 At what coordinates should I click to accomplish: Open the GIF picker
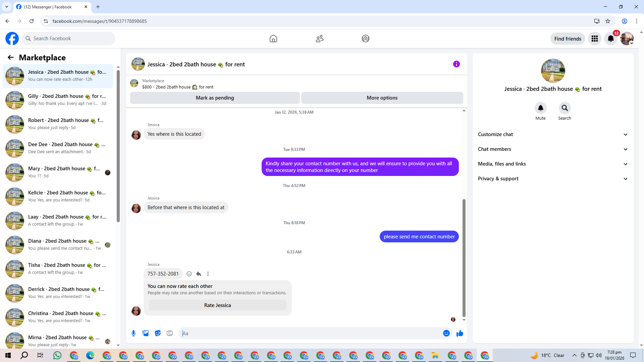[x=170, y=333]
